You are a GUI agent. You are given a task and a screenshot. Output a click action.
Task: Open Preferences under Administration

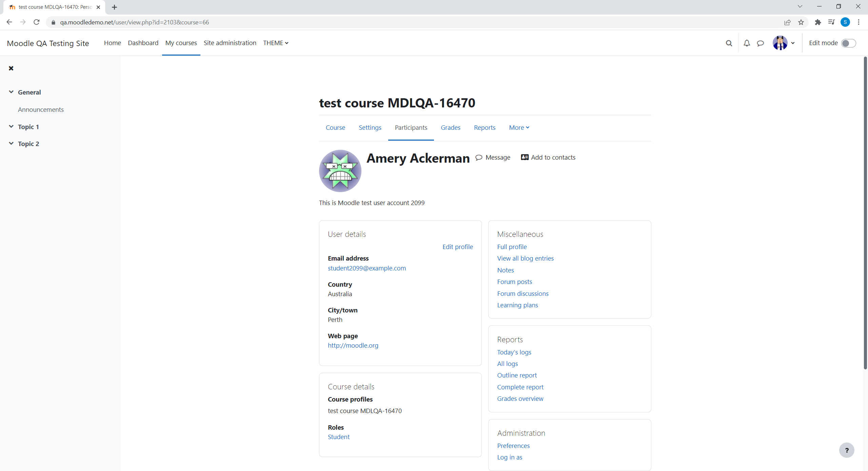(513, 446)
